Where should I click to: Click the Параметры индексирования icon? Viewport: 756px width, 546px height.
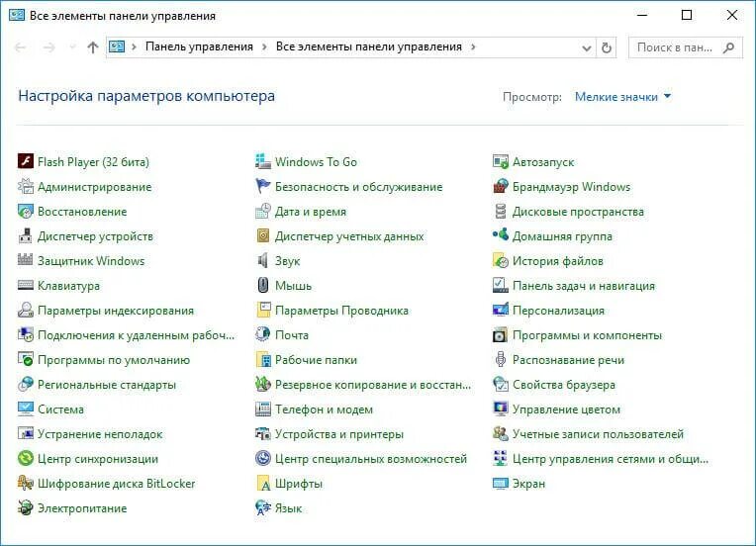26,310
